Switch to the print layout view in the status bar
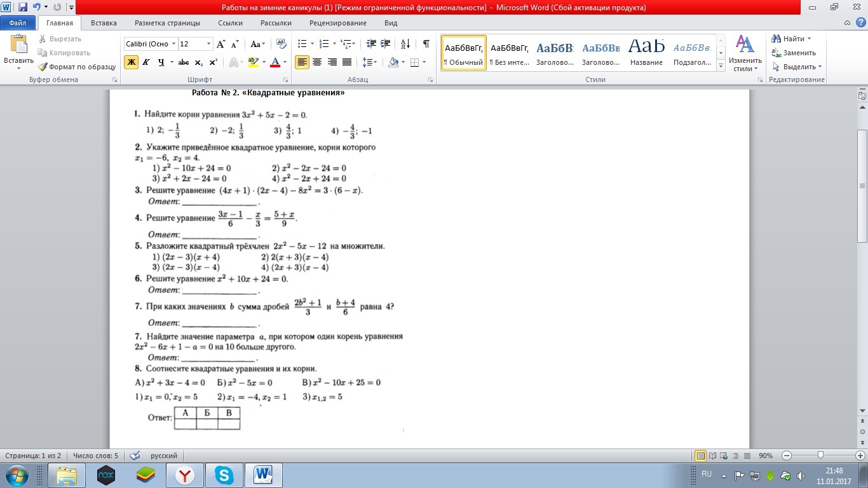 [700, 456]
